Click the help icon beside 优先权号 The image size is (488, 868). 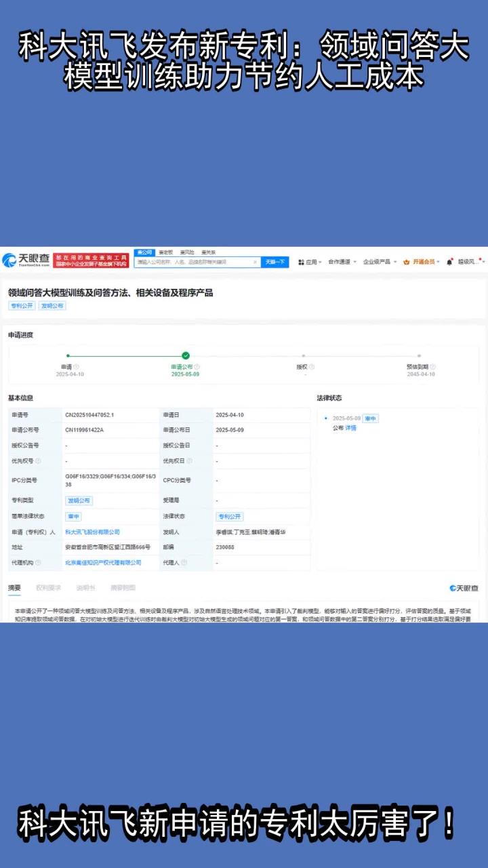[38, 460]
